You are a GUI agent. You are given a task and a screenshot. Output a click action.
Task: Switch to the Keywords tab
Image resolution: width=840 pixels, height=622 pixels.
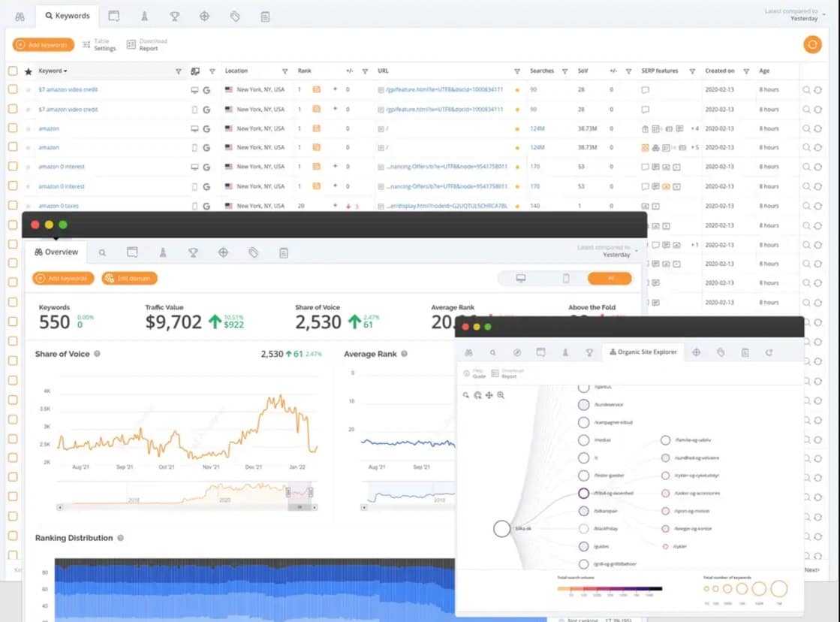[x=68, y=16]
